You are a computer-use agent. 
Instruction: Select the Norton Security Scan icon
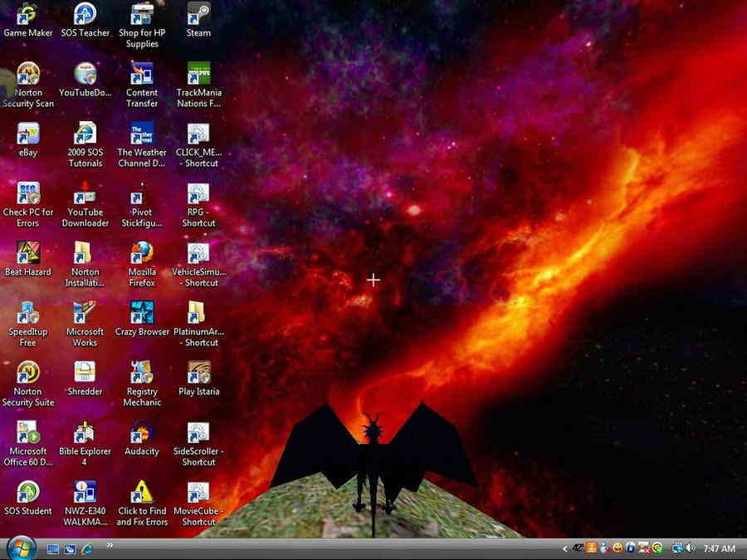(27, 85)
